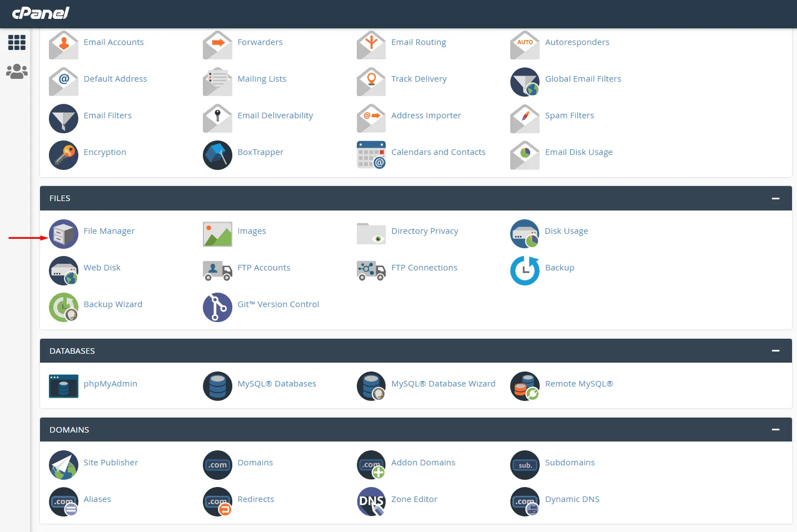Click the Git Version Control icon
Viewport: 797px width, 532px height.
(217, 307)
